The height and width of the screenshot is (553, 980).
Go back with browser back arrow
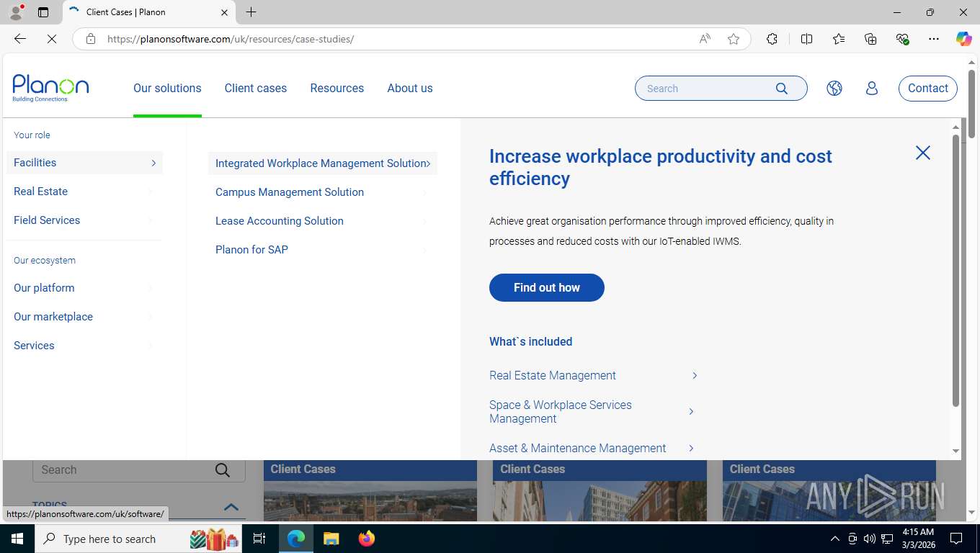[20, 39]
